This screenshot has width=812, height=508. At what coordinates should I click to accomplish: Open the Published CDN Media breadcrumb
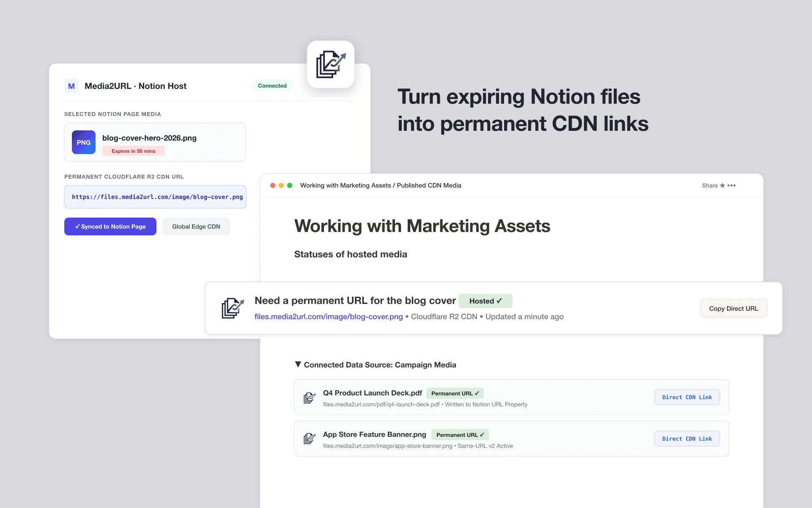[x=429, y=185]
